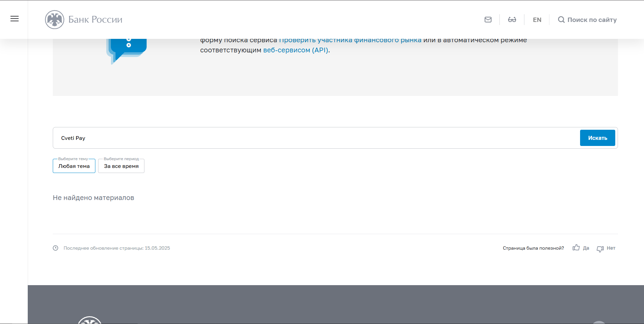
Task: Click the last page update date text
Action: point(117,248)
